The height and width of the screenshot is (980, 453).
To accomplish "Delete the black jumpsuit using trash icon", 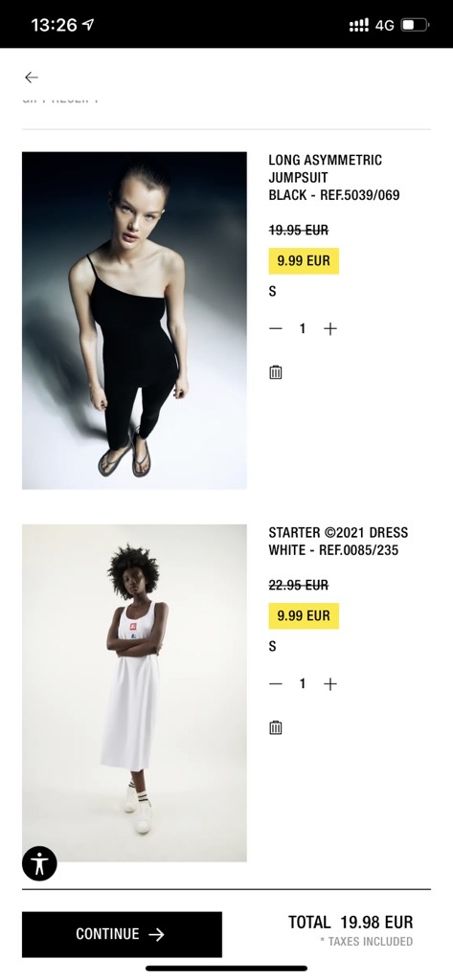I will (275, 372).
